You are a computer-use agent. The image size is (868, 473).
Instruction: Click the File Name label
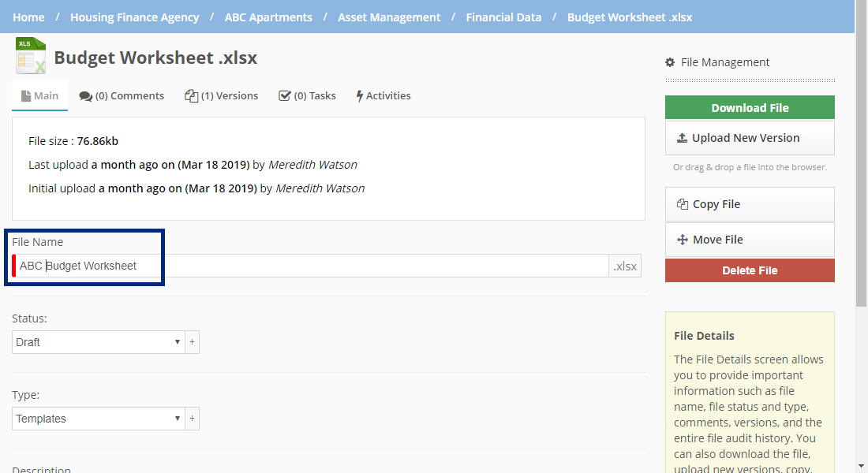38,242
